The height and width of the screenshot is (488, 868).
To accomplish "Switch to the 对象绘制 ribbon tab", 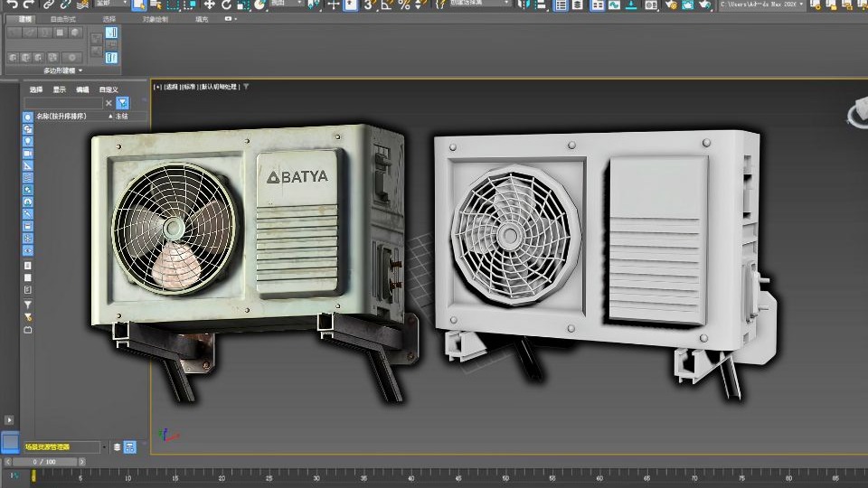I will [155, 19].
